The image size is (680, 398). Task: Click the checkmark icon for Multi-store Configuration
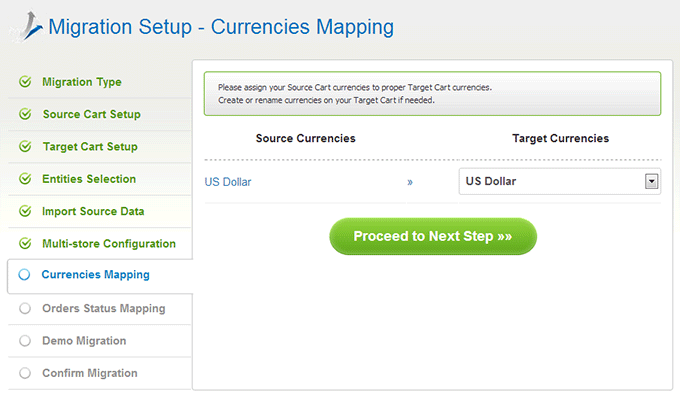pos(25,244)
